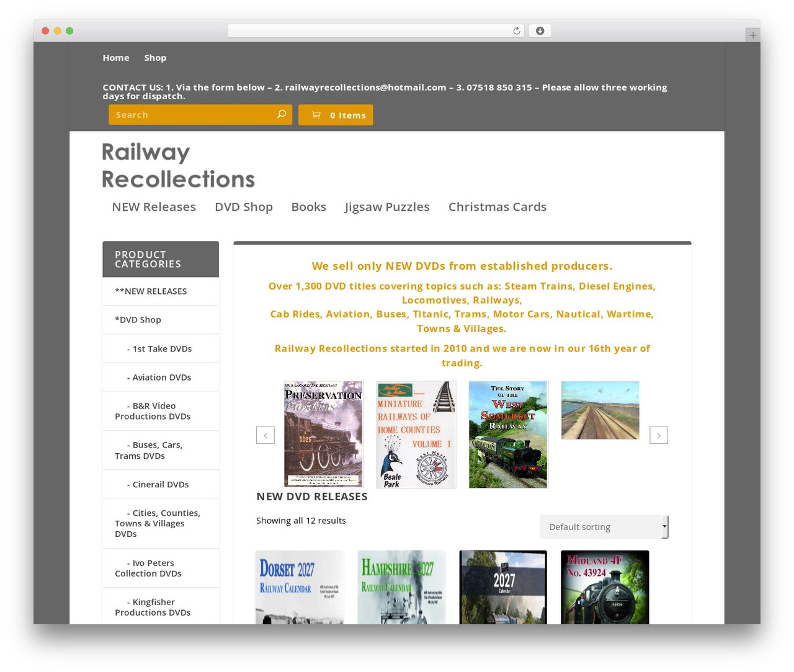Open Midland 4F No. 43924 product
This screenshot has width=794, height=672.
tap(605, 588)
